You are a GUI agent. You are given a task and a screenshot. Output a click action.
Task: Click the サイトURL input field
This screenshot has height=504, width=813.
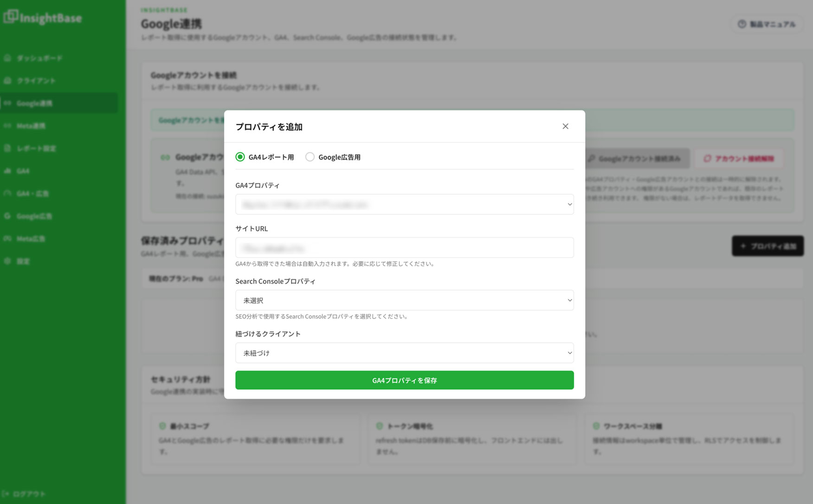(404, 247)
